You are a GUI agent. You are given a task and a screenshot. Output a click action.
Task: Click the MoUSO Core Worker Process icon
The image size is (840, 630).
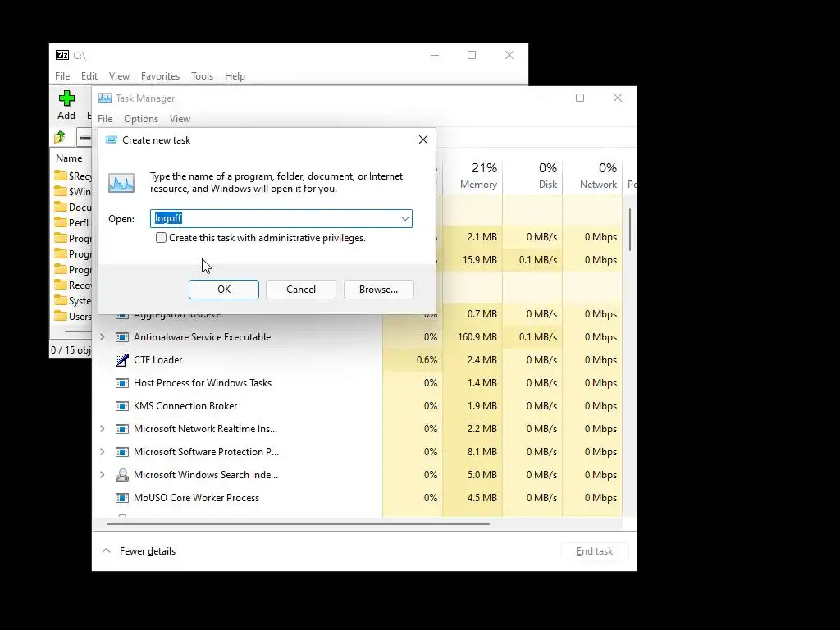(122, 498)
